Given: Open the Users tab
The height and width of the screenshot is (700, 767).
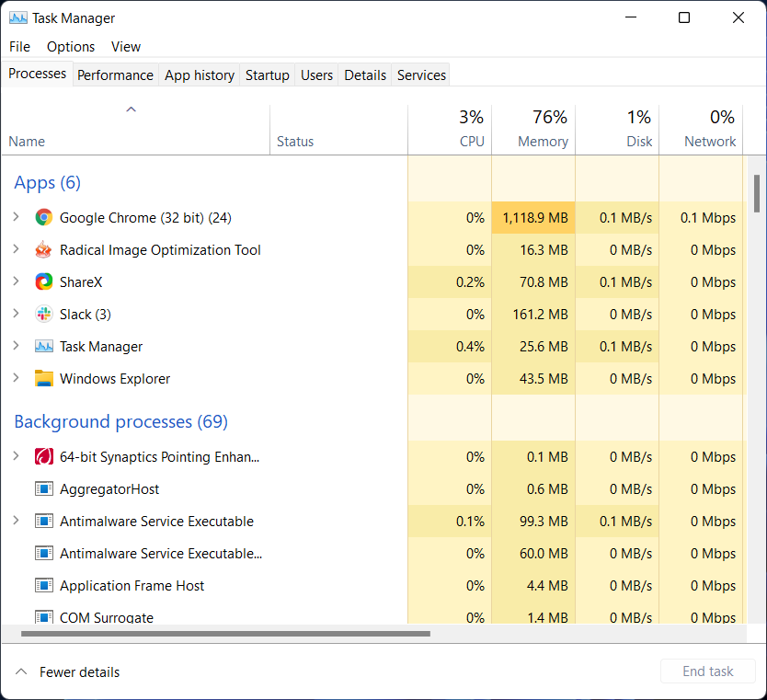Looking at the screenshot, I should (x=316, y=75).
